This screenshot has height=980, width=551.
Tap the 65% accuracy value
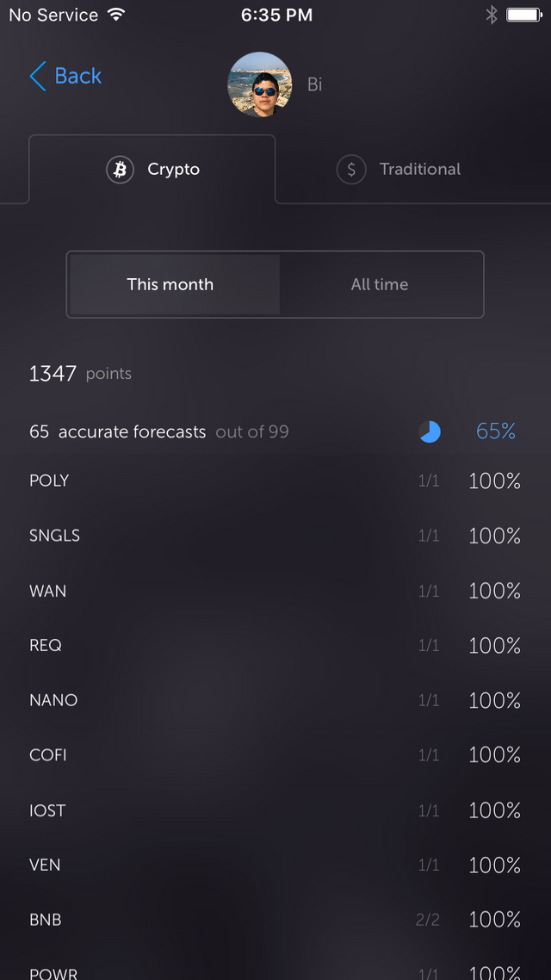[496, 431]
